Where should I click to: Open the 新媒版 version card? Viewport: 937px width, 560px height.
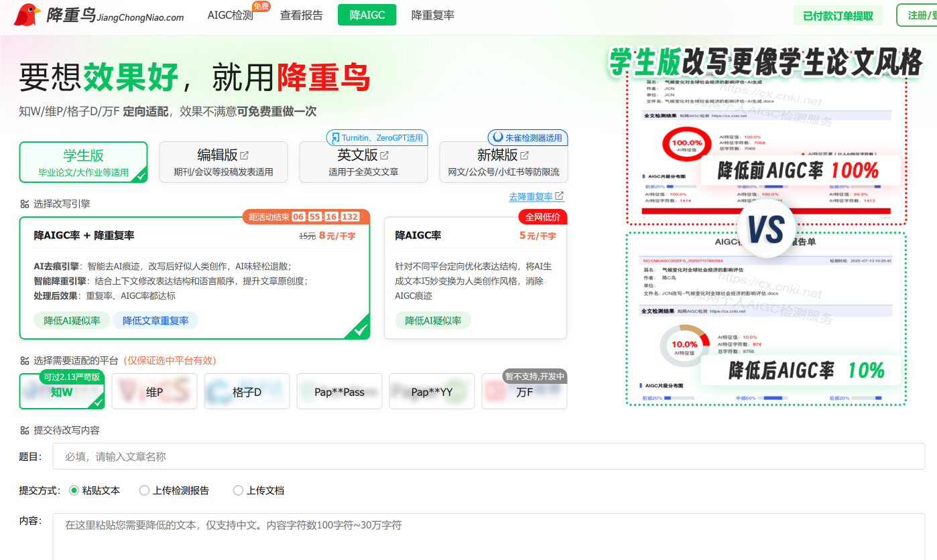point(503,162)
